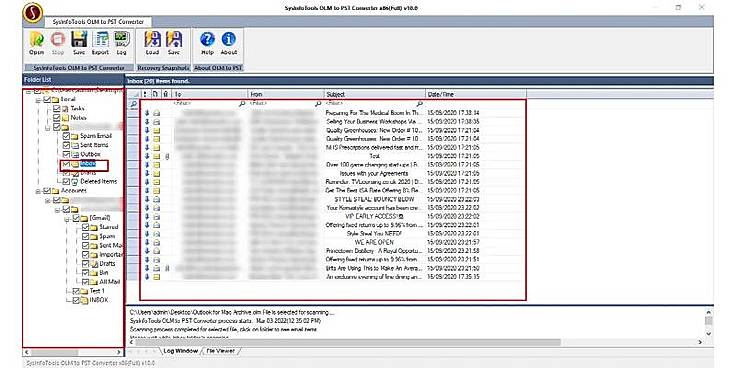Toggle the Bin folder checkbox
Viewport: 736px width, 368px height.
[85, 273]
